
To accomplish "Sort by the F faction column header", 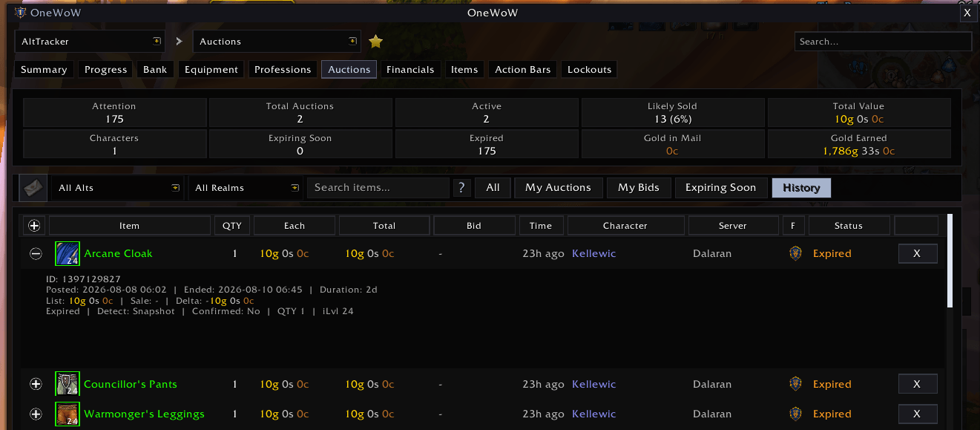I will 793,226.
